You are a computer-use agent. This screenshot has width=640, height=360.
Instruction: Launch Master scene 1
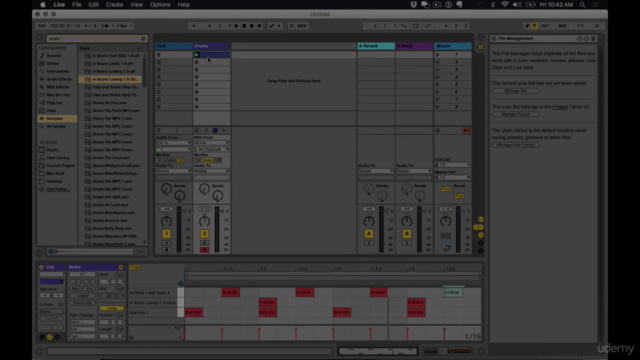438,55
